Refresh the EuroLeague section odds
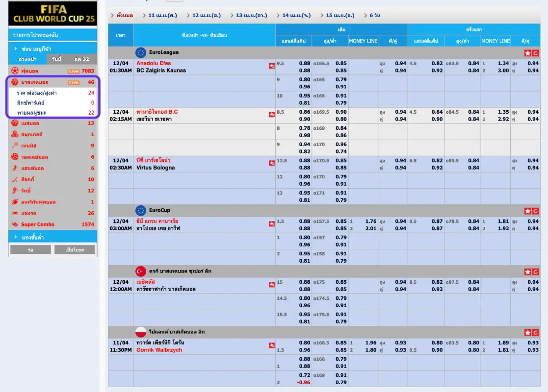Image resolution: width=548 pixels, height=392 pixels. tap(536, 52)
